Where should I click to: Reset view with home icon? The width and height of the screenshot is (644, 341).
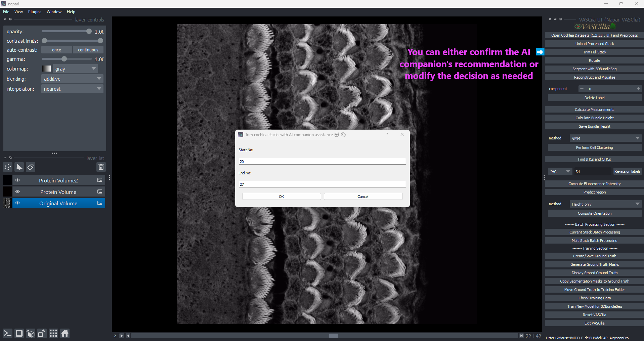pos(65,333)
